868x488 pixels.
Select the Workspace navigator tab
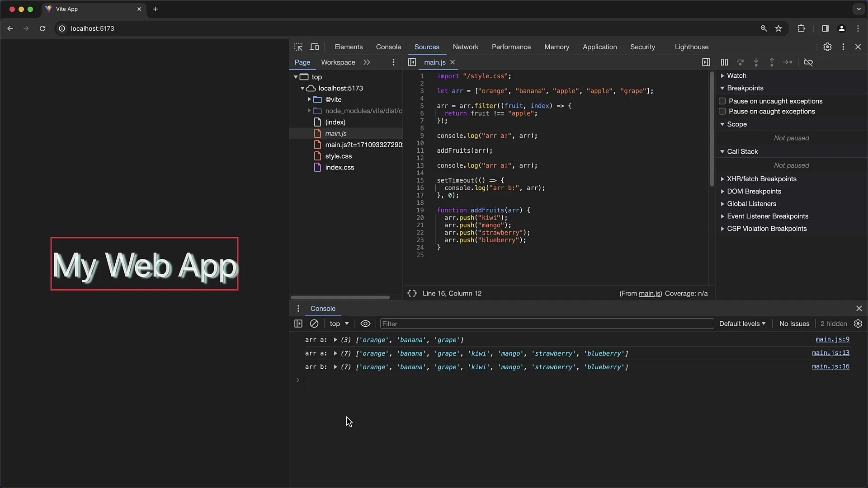tap(338, 62)
